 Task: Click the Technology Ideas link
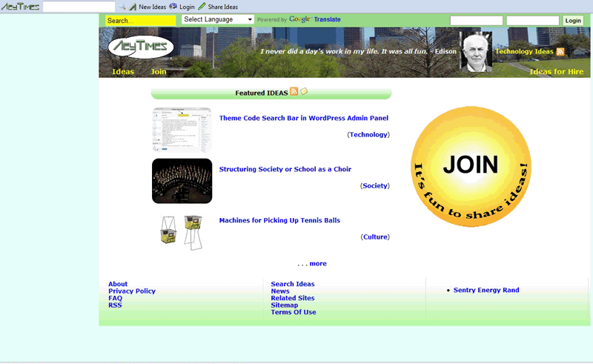(x=524, y=51)
